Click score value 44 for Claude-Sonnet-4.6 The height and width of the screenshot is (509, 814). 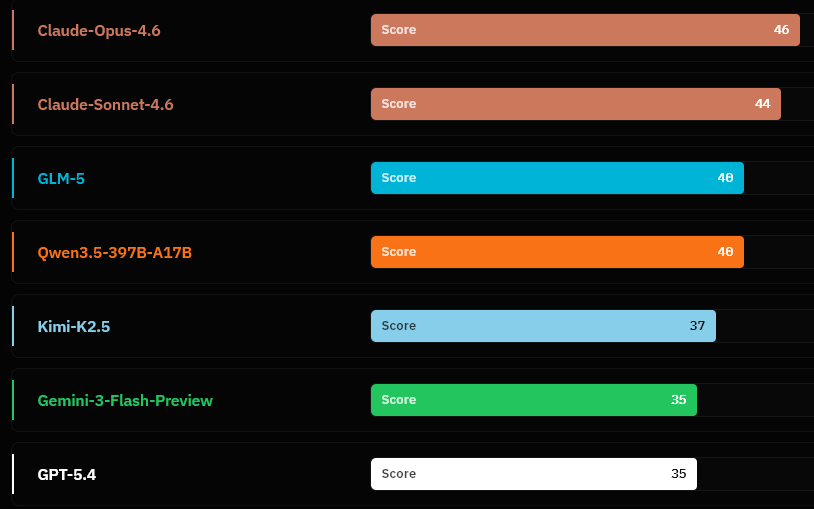click(762, 104)
